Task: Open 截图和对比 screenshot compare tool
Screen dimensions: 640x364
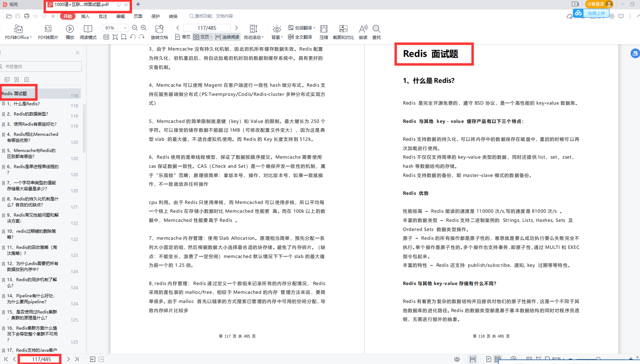Action: 343,32
